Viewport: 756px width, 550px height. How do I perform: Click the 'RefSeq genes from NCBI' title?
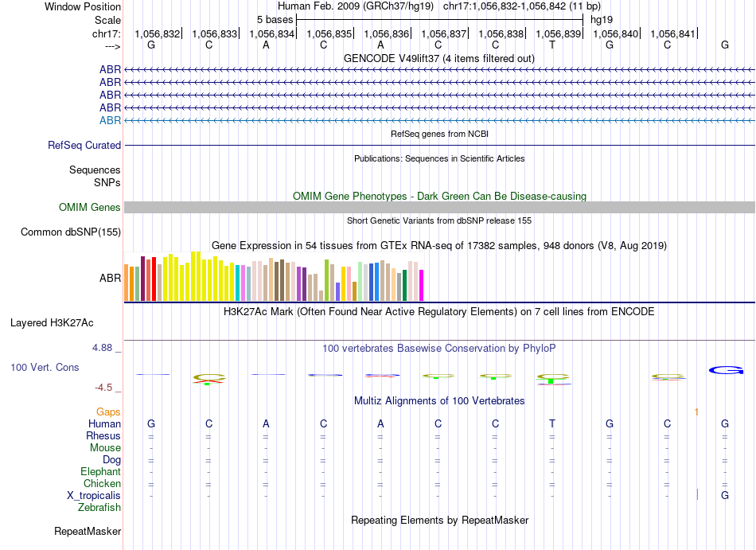(439, 134)
